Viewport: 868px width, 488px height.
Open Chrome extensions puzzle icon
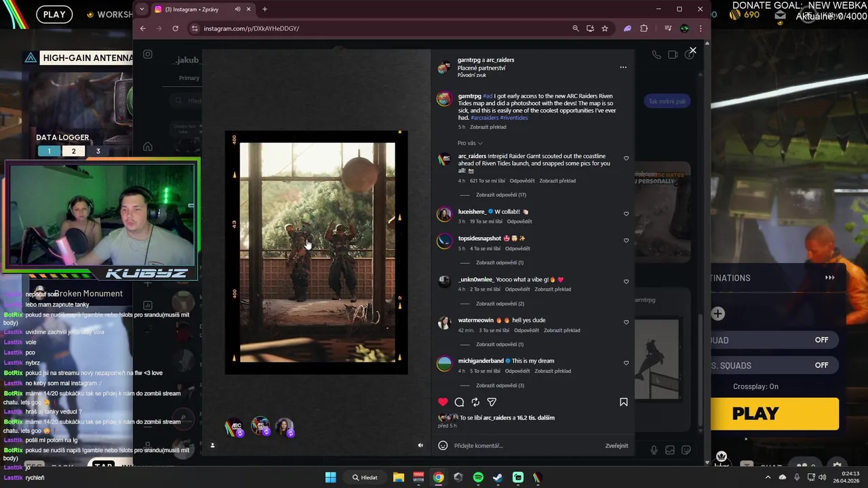tap(644, 28)
